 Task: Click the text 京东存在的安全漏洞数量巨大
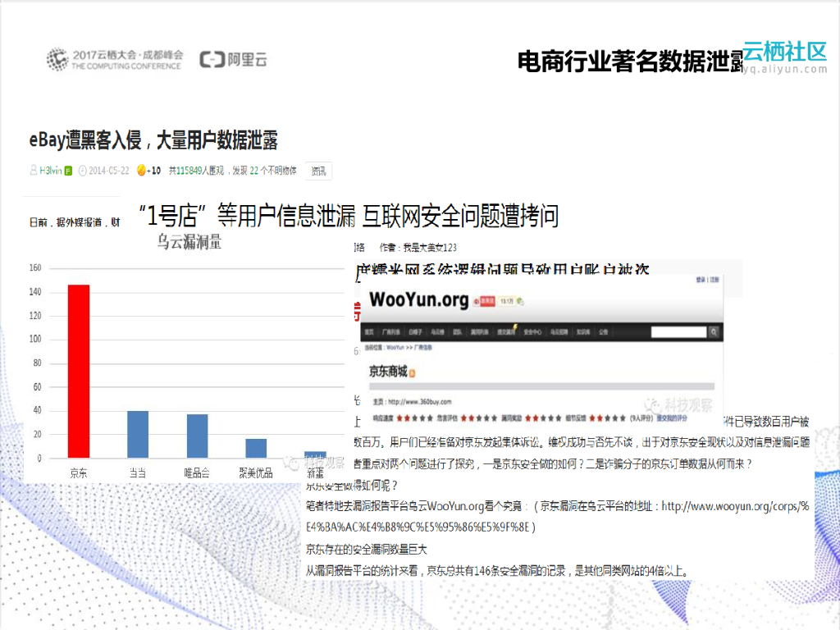tap(367, 549)
